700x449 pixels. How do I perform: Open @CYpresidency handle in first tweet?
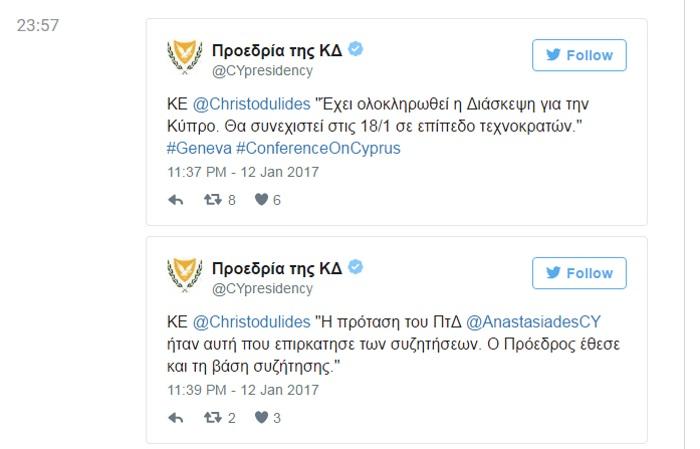point(262,71)
